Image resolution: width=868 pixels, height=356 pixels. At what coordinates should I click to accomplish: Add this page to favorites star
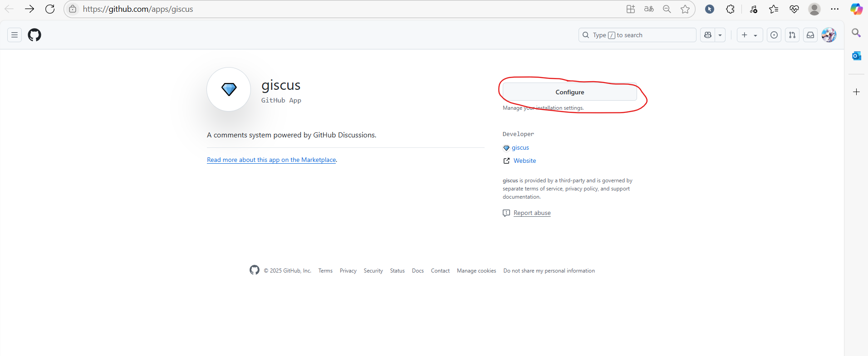[x=685, y=9]
